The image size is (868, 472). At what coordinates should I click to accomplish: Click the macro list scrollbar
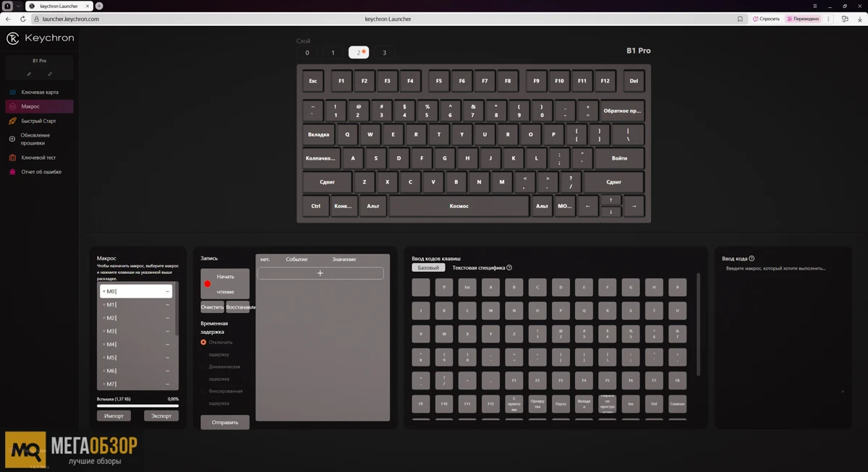tap(177, 309)
